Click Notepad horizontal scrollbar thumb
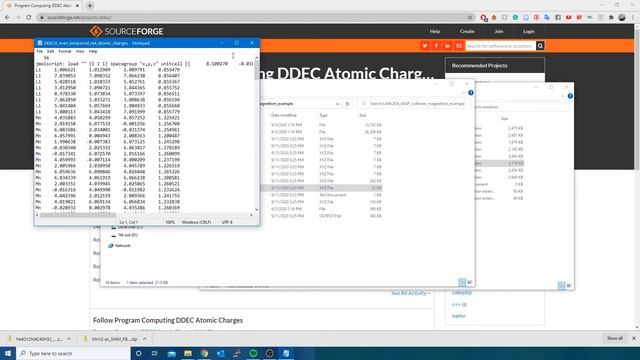The width and height of the screenshot is (640, 360). (x=78, y=215)
